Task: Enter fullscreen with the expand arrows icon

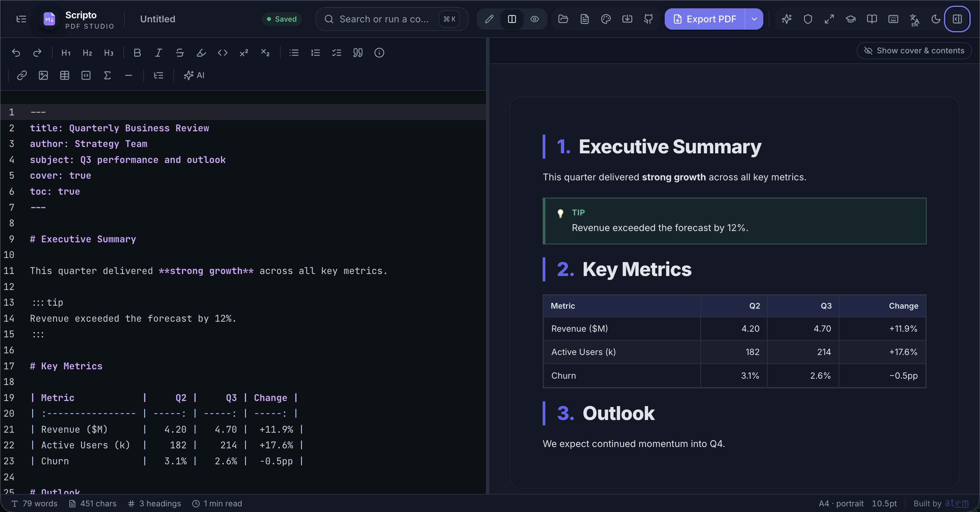Action: click(829, 19)
